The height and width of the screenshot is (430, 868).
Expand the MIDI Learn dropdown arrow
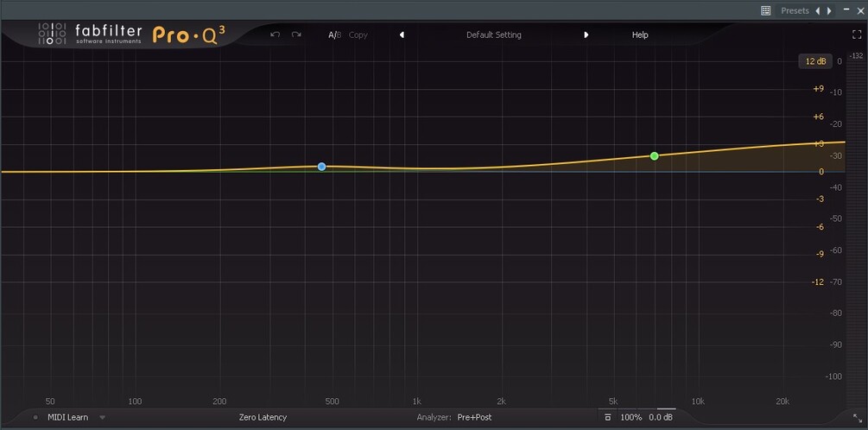coord(103,417)
